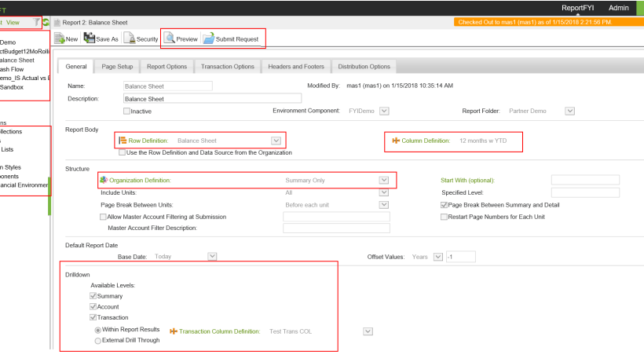Image resolution: width=644 pixels, height=362 pixels.
Task: Uncheck the Transaction drilldown level
Action: [93, 317]
